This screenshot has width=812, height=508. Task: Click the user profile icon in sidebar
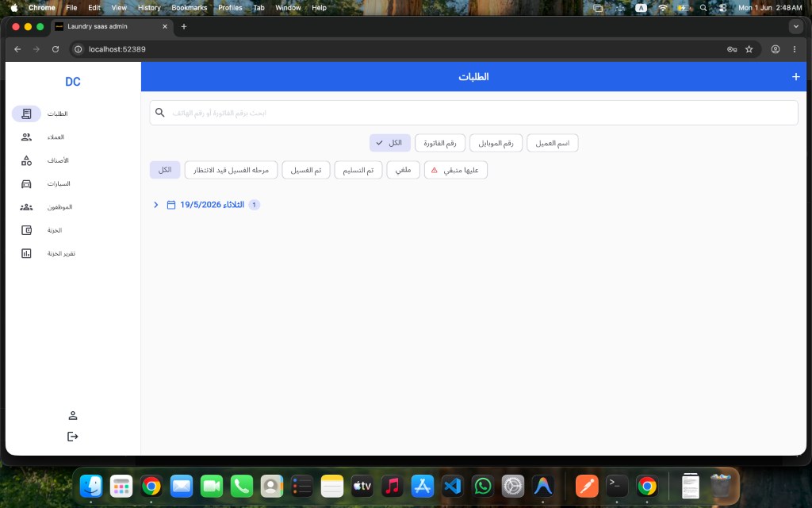click(x=73, y=415)
